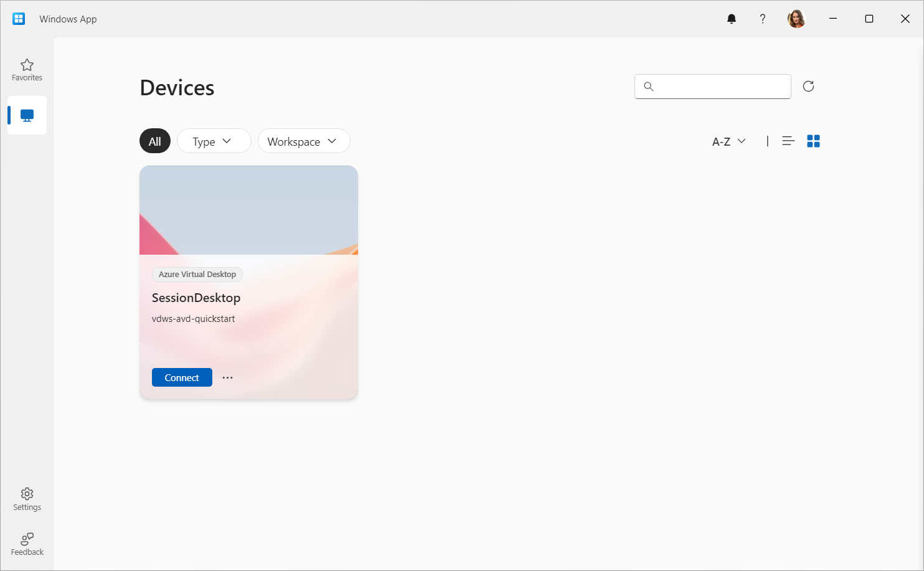Click the SessionDesktop device name

(x=196, y=298)
